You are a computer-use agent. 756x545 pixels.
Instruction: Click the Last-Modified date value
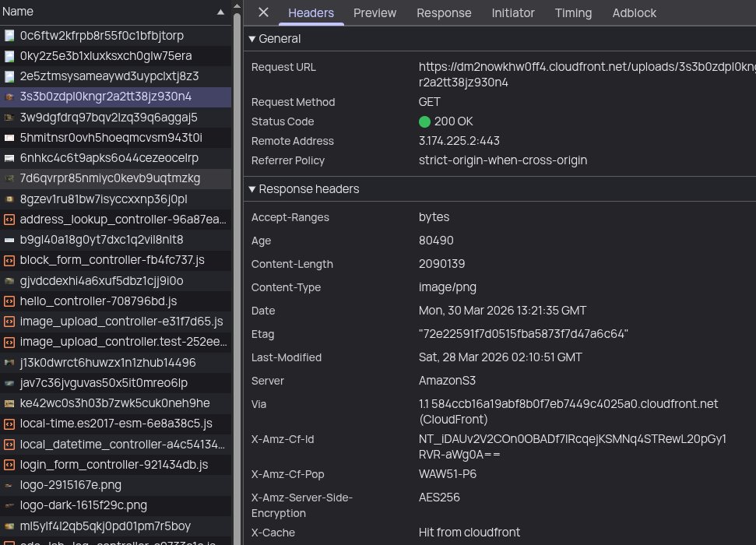pyautogui.click(x=500, y=357)
